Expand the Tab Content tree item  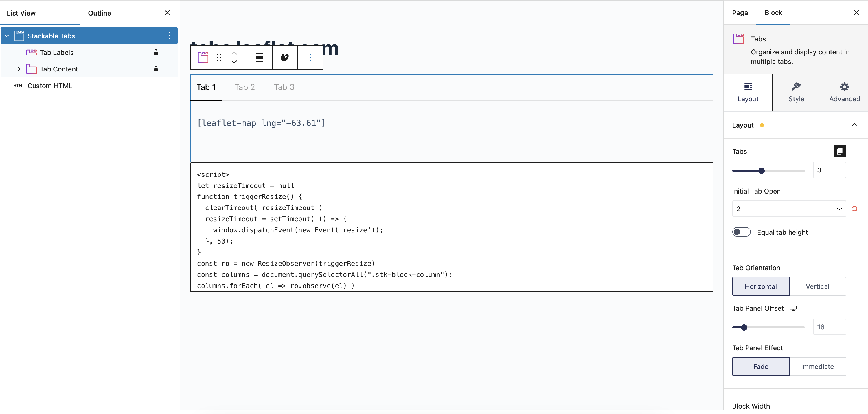[19, 69]
